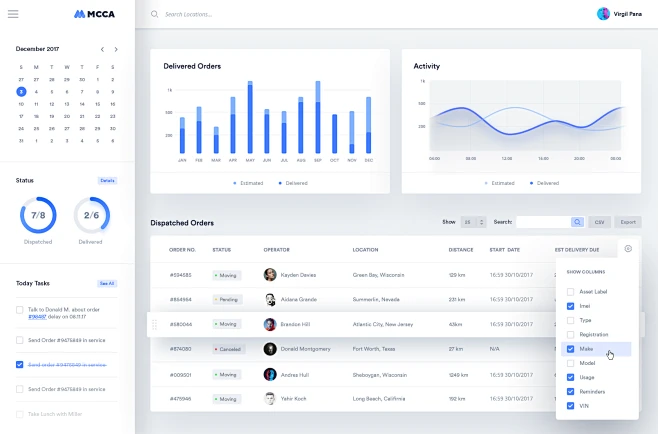Open the Status Details link
This screenshot has height=434, width=658.
pyautogui.click(x=107, y=180)
